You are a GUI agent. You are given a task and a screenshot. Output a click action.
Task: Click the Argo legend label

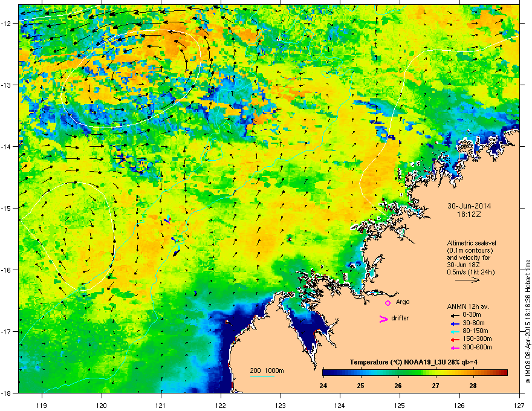pyautogui.click(x=403, y=302)
